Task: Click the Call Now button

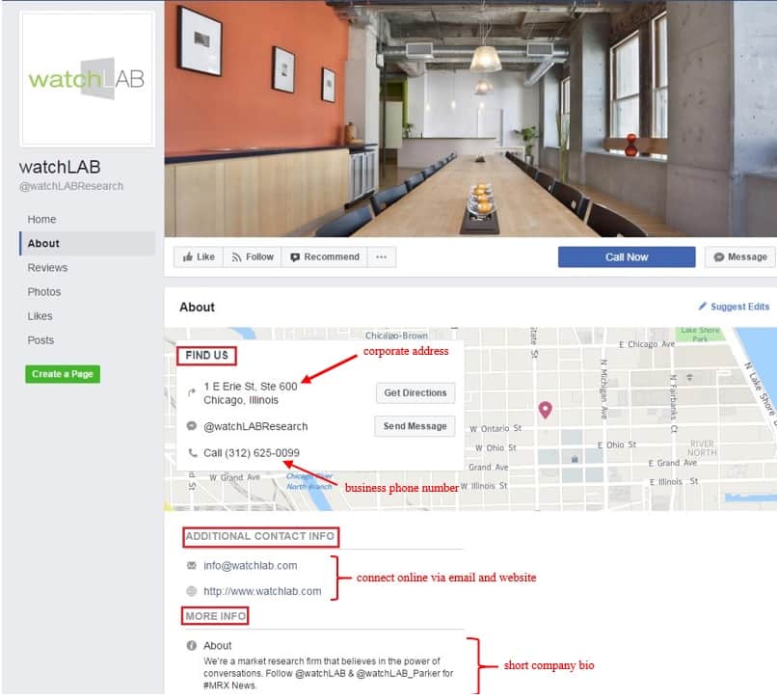Action: pyautogui.click(x=627, y=256)
